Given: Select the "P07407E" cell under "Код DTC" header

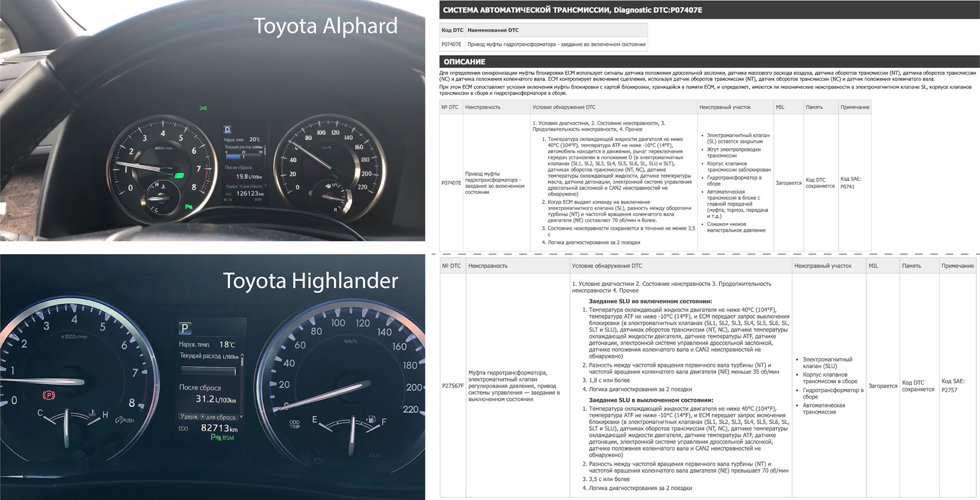Looking at the screenshot, I should tap(451, 44).
